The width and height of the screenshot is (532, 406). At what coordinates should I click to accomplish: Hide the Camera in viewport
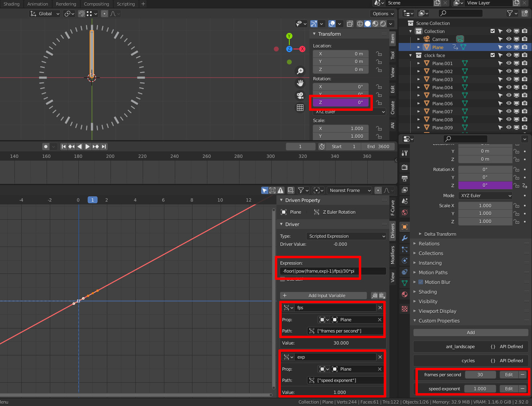509,39
